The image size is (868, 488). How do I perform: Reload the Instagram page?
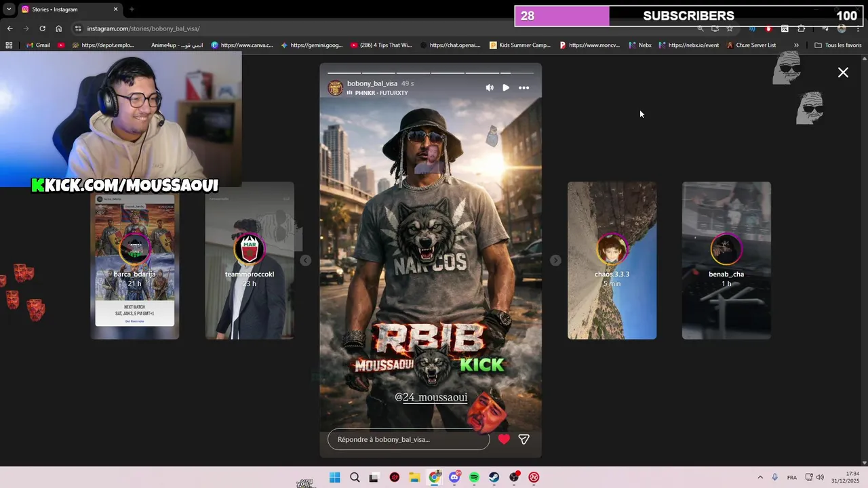click(42, 28)
